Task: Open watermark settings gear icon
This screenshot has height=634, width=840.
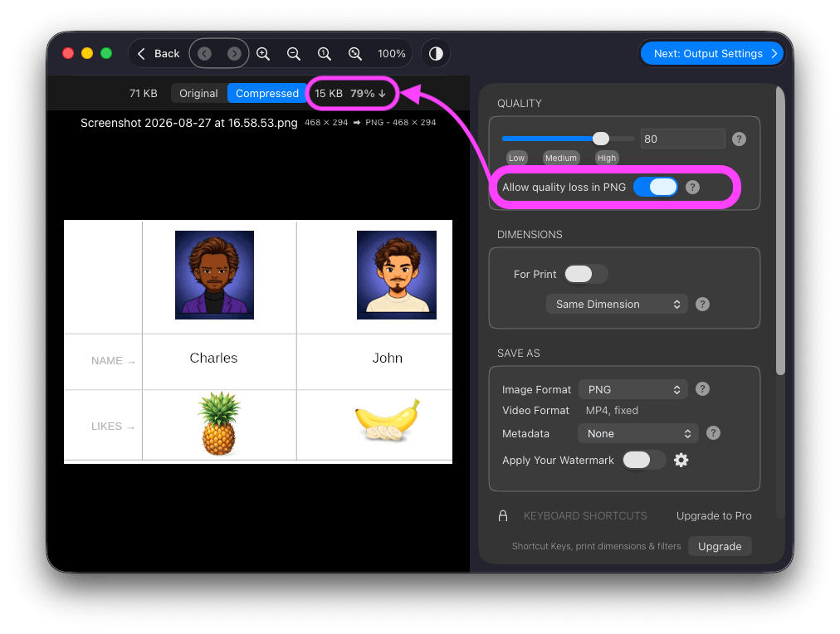Action: (681, 460)
